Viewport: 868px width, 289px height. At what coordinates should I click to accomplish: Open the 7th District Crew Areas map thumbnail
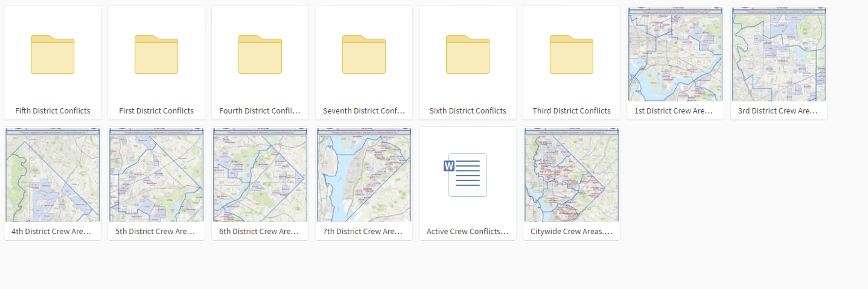(364, 175)
